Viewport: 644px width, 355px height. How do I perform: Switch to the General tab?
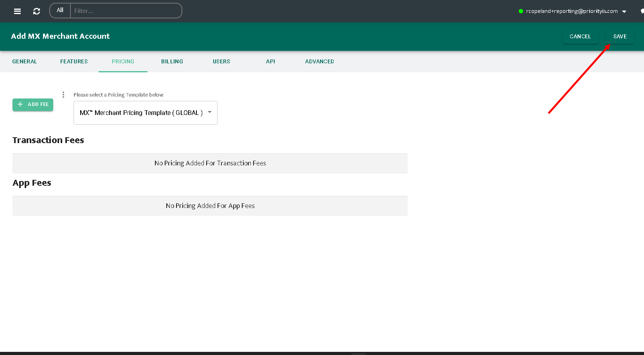pyautogui.click(x=25, y=61)
